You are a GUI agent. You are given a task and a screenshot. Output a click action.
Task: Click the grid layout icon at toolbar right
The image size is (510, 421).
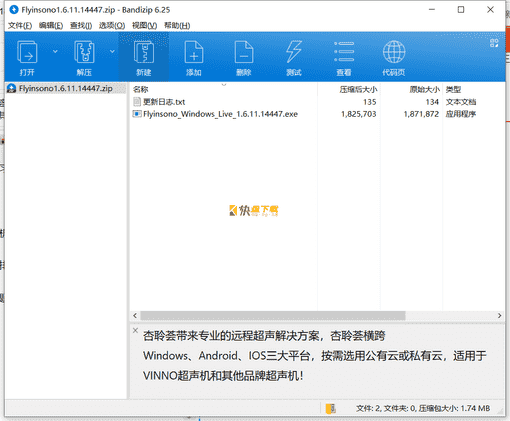coord(494,43)
